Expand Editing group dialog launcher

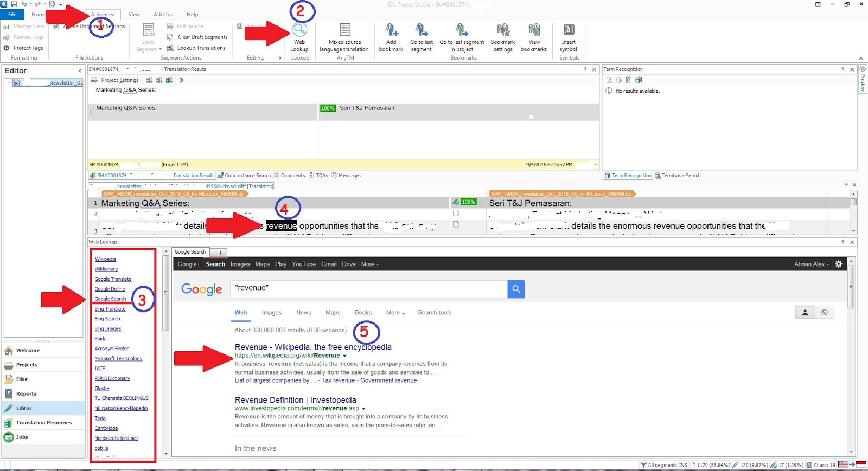(x=279, y=58)
